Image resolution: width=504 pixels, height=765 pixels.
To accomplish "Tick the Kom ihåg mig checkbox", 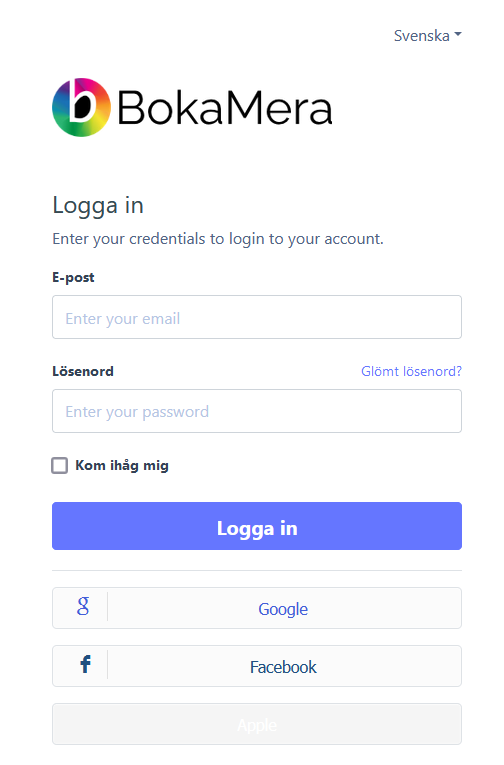I will 60,465.
